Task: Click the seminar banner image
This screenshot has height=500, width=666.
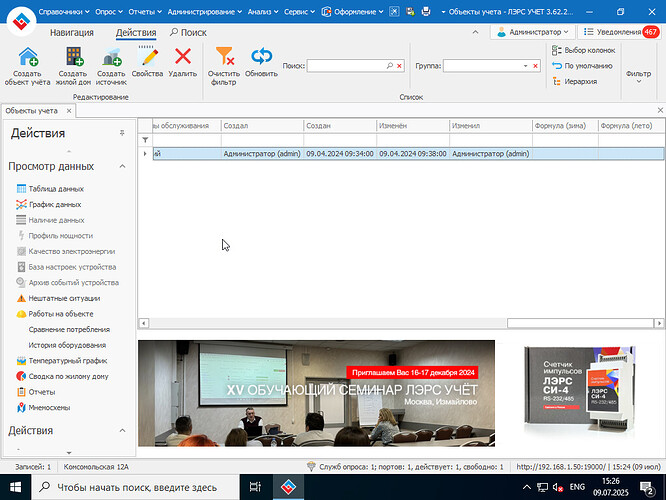Action: 316,393
